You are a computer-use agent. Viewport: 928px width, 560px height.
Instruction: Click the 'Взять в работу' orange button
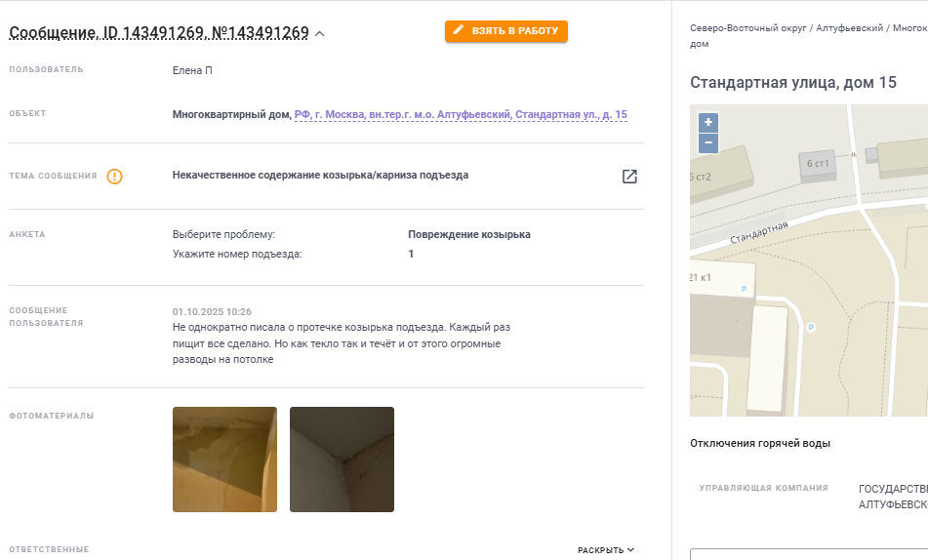506,31
